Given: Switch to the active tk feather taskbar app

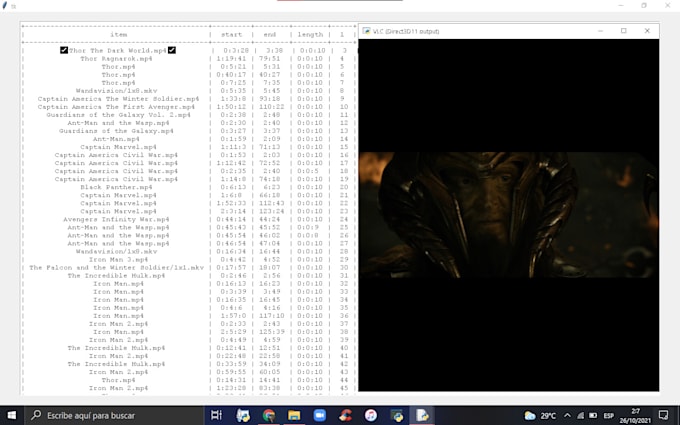Looking at the screenshot, I should pos(422,415).
